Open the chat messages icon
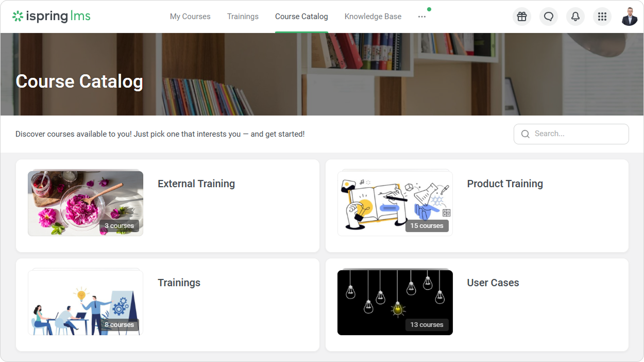The height and width of the screenshot is (362, 644). (549, 17)
